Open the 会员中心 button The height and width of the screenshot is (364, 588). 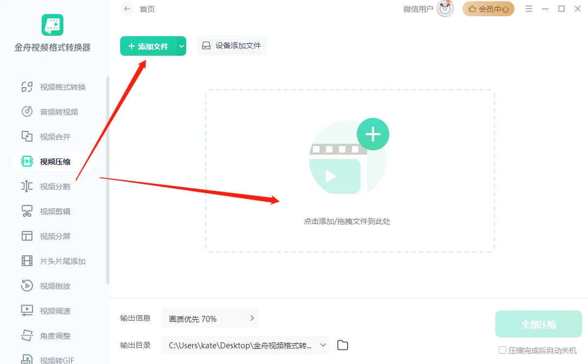(488, 9)
